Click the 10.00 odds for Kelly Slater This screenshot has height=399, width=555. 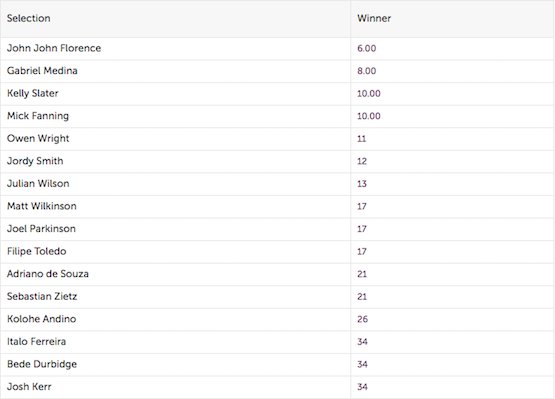tap(369, 94)
